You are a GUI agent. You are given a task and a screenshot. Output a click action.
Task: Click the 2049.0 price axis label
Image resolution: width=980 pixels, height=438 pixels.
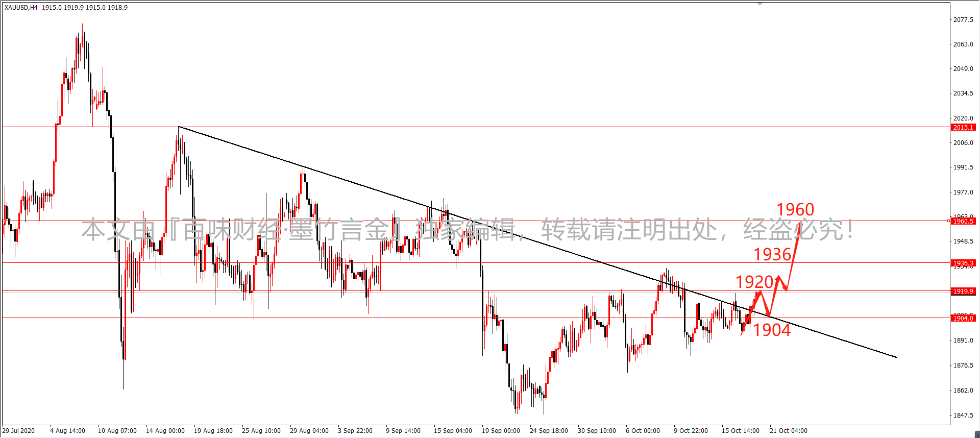[x=963, y=69]
